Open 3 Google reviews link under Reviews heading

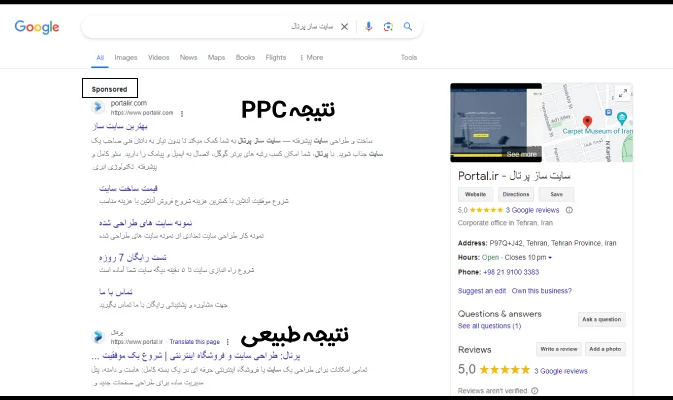point(561,371)
